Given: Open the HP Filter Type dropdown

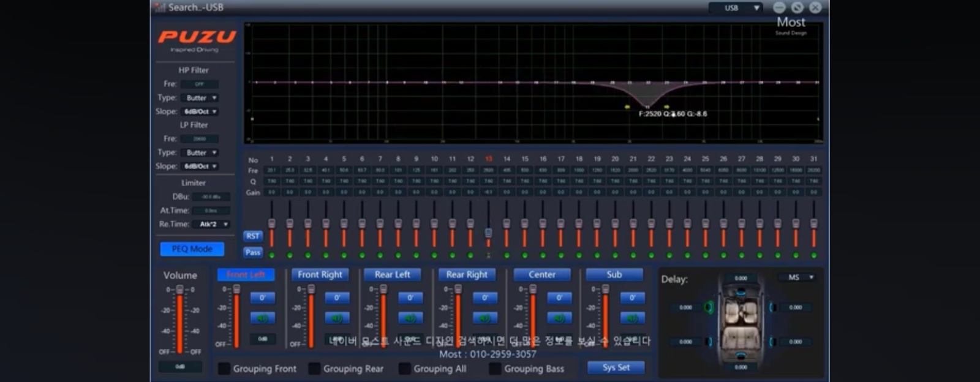Looking at the screenshot, I should pyautogui.click(x=200, y=98).
